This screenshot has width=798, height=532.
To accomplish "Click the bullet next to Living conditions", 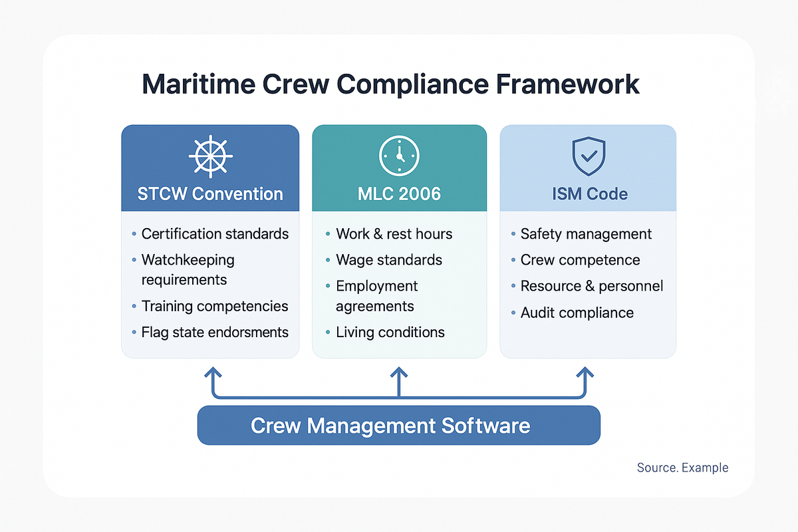I will tap(328, 332).
